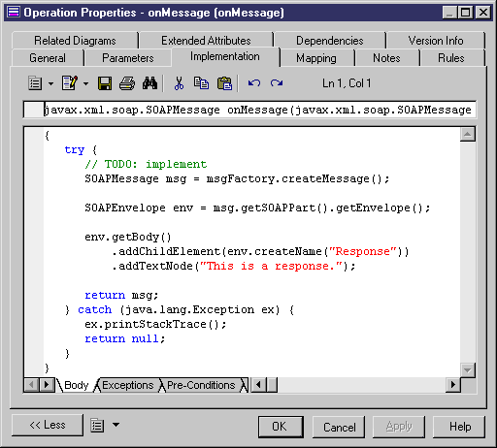The height and width of the screenshot is (448, 497).
Task: Click the Save floppy disk icon
Action: 105,83
